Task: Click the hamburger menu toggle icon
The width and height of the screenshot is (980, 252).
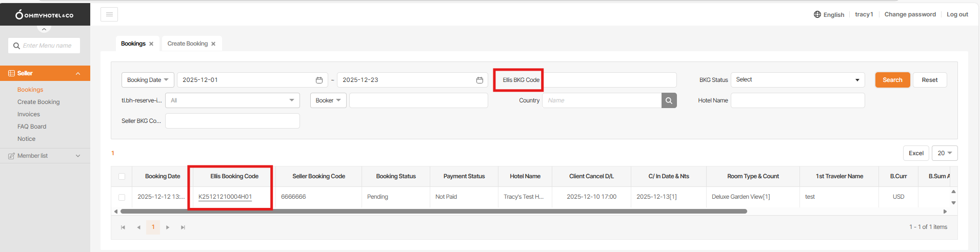Action: point(109,14)
